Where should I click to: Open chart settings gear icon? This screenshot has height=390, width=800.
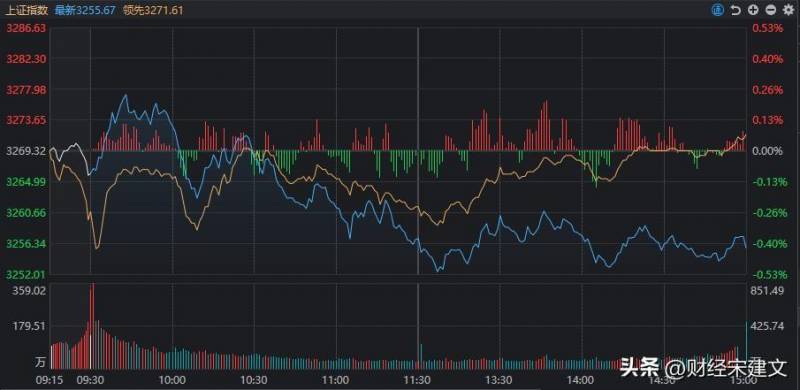click(x=788, y=10)
